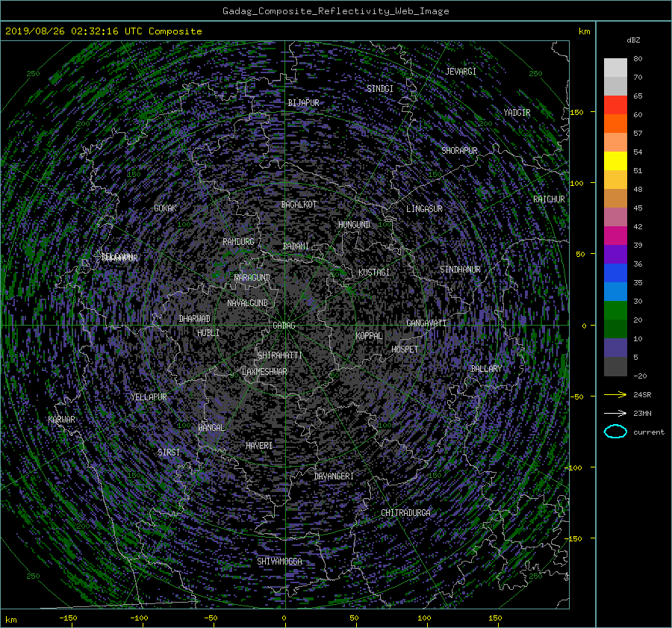Click the RAMDURG city label
This screenshot has height=628, width=672.
point(238,242)
